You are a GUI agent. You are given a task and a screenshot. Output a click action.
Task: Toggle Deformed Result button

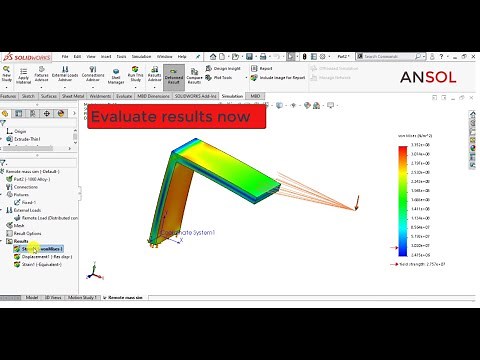coord(174,77)
